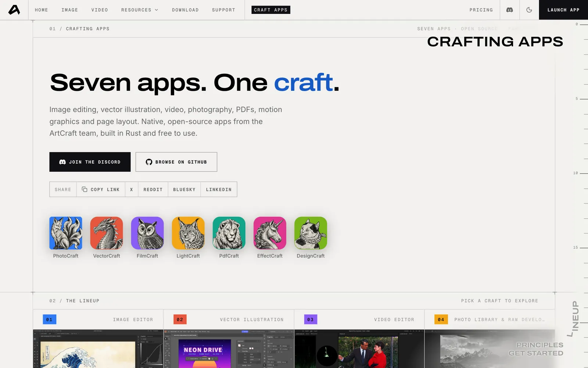Click Join the Discord button

tap(90, 162)
